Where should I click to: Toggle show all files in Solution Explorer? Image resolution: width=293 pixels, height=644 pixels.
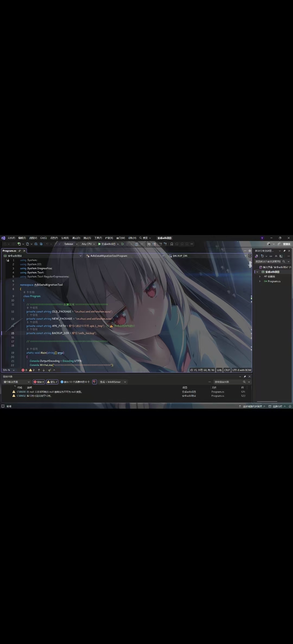[x=281, y=256]
